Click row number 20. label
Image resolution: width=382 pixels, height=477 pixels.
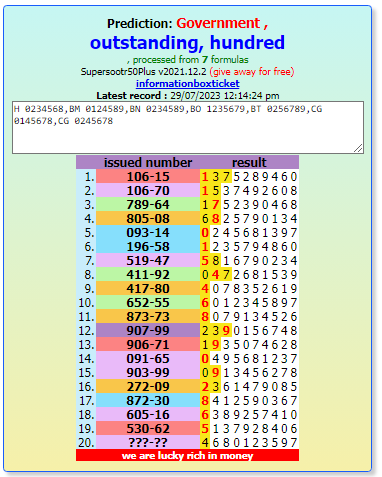pos(86,442)
